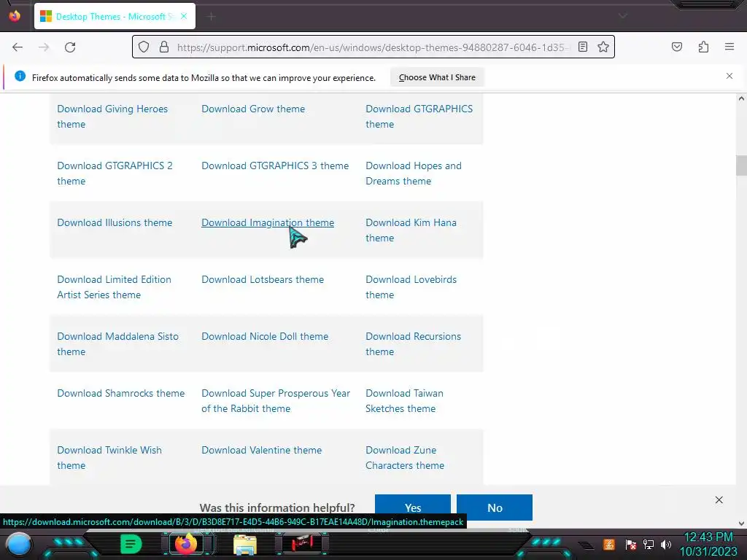This screenshot has width=747, height=560.
Task: Open Download Taiwan Sketches theme link
Action: pyautogui.click(x=404, y=401)
